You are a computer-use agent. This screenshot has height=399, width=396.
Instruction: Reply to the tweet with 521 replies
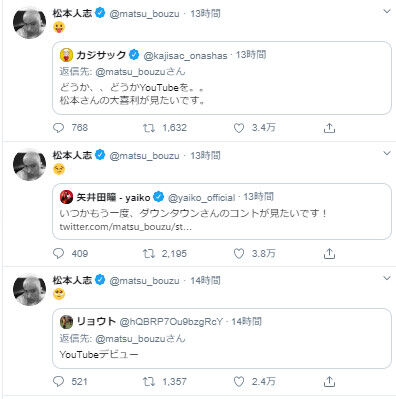click(x=58, y=382)
